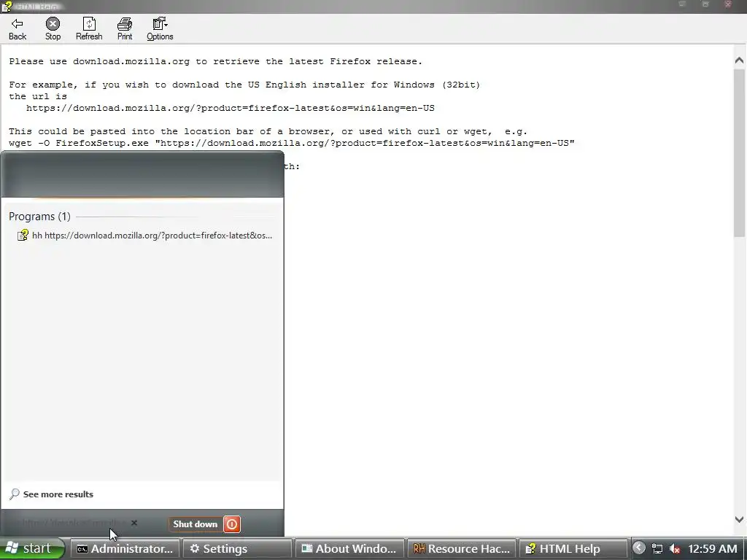Click the 'Please use download.mozilla.org' text line

coord(215,61)
